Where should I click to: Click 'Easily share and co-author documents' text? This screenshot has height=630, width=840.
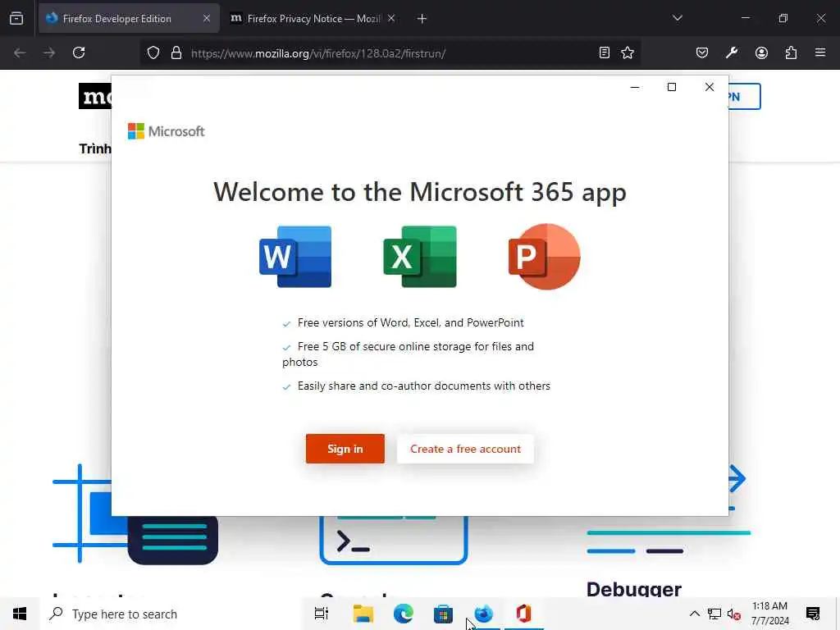424,386
